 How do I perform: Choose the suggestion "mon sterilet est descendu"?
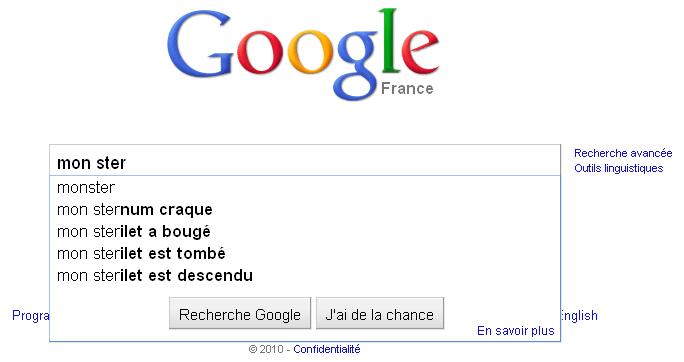[x=305, y=276]
